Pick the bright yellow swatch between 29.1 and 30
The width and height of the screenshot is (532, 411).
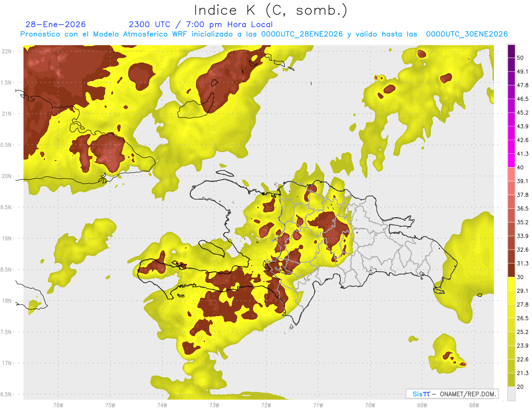[512, 284]
